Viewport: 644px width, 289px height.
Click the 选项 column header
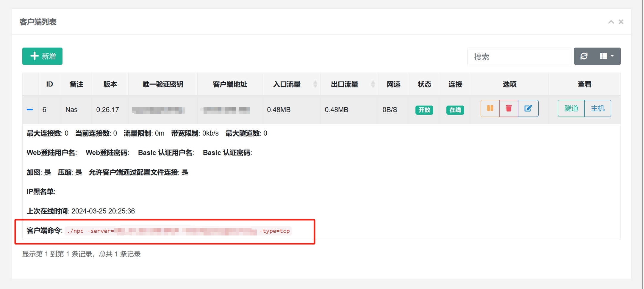coord(509,84)
